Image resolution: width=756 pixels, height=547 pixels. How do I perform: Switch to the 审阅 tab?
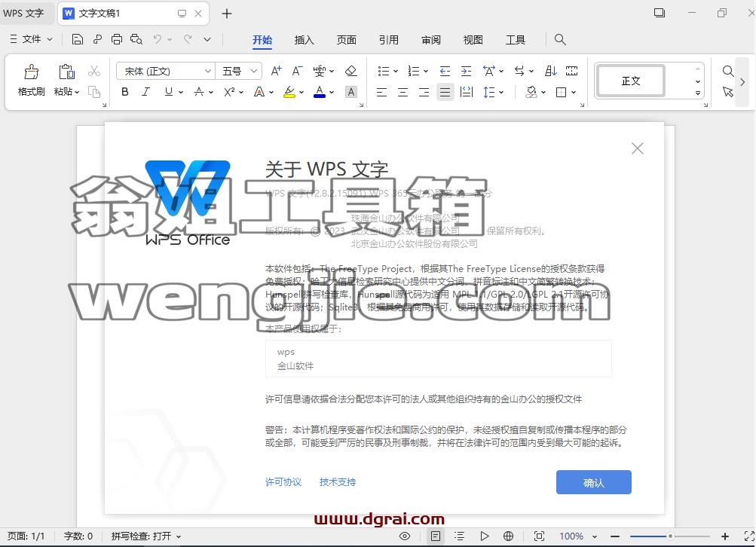click(431, 40)
